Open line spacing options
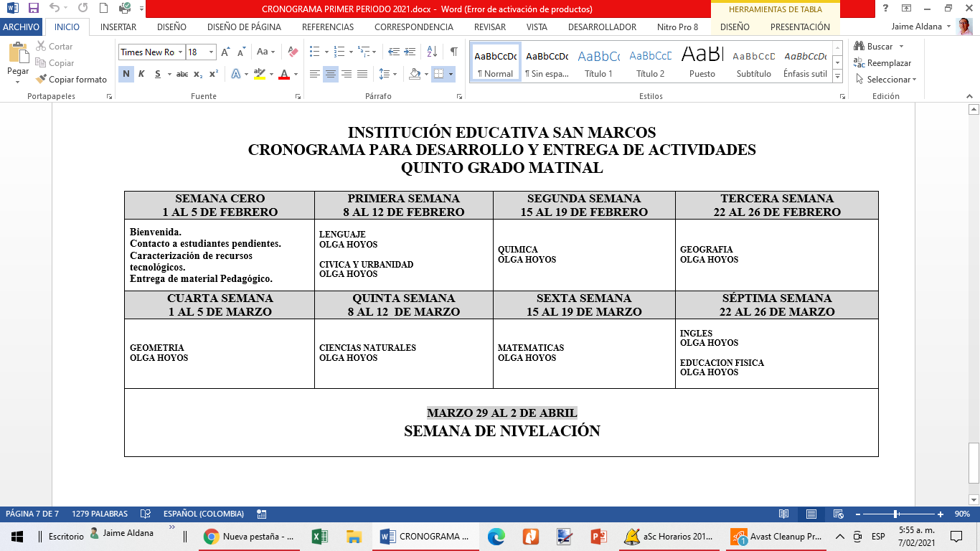The height and width of the screenshot is (551, 980). pos(387,74)
